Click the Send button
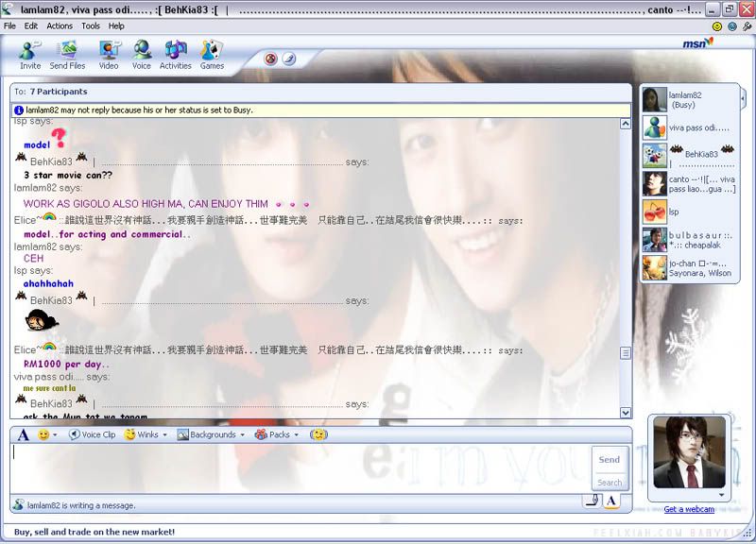Screen dimensions: 756x544 610,460
